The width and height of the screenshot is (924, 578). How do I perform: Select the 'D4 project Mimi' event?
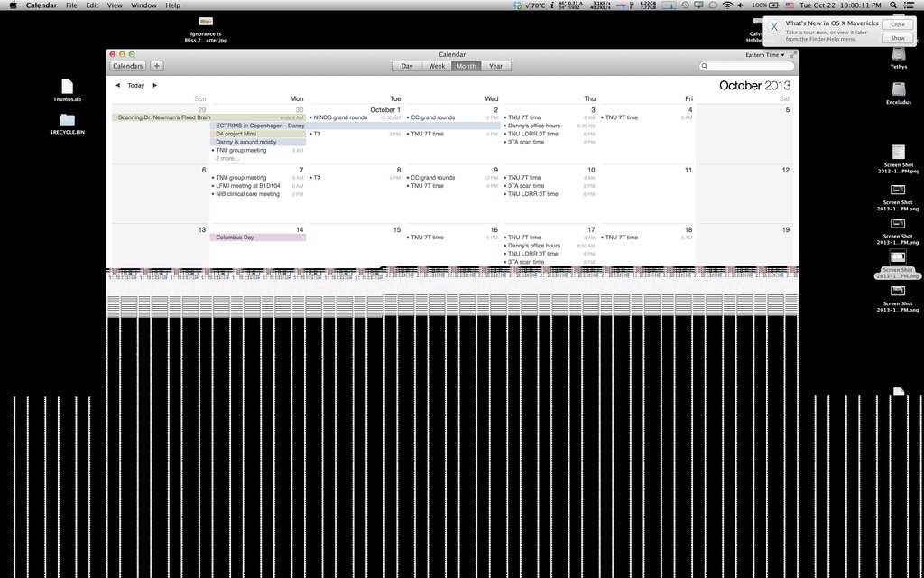pos(257,134)
